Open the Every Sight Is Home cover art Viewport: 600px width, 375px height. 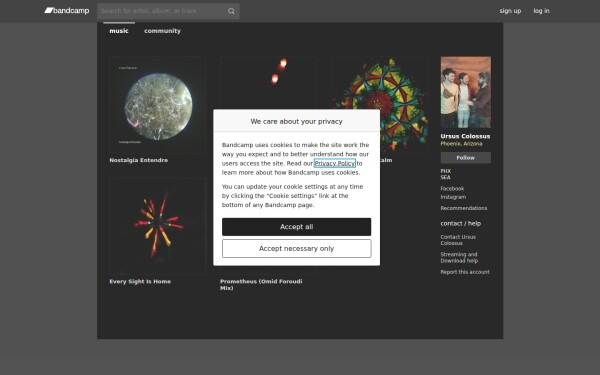click(158, 227)
